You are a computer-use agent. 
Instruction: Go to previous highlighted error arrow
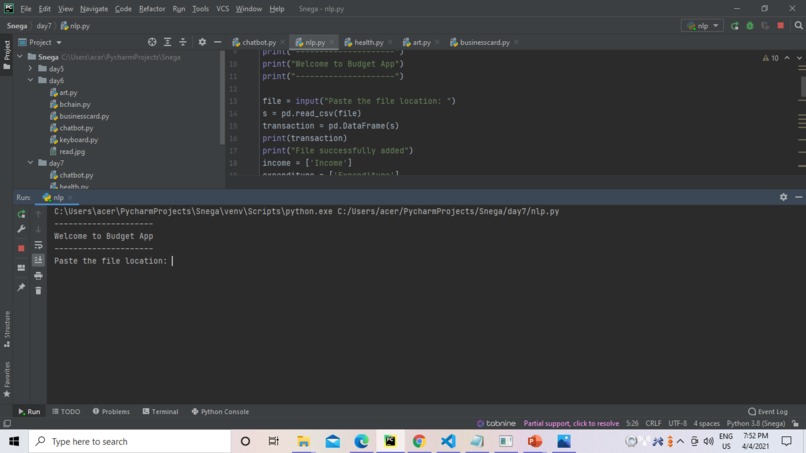[787, 58]
